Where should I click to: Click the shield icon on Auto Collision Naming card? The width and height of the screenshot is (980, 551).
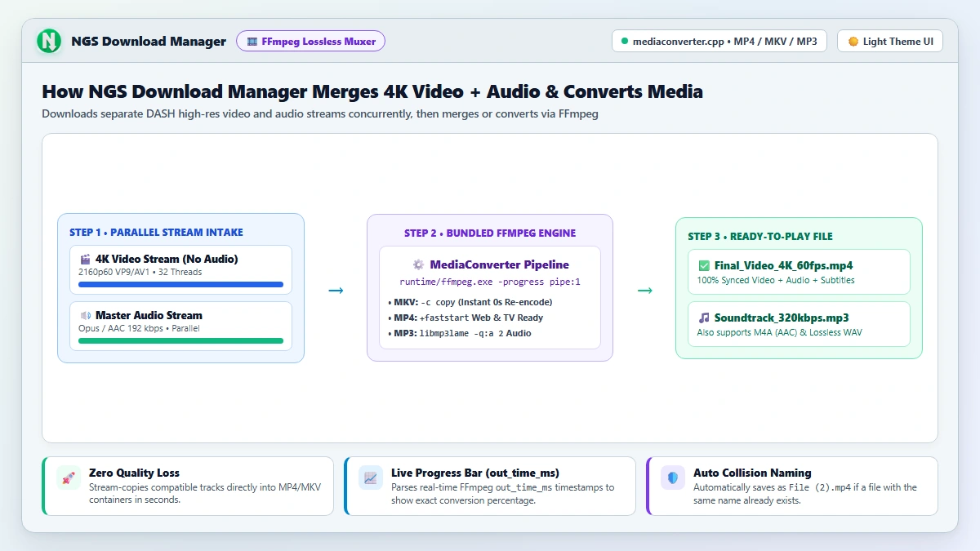tap(673, 478)
